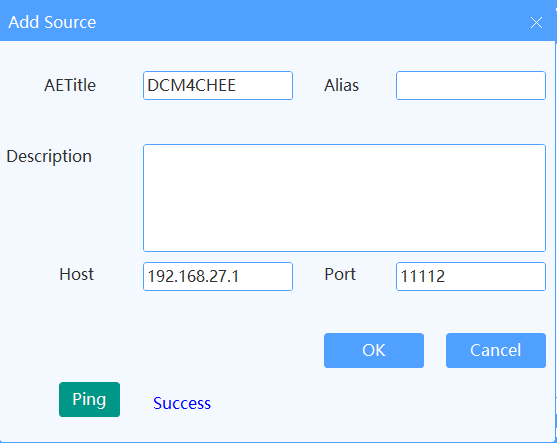Click the Port label text

(340, 274)
